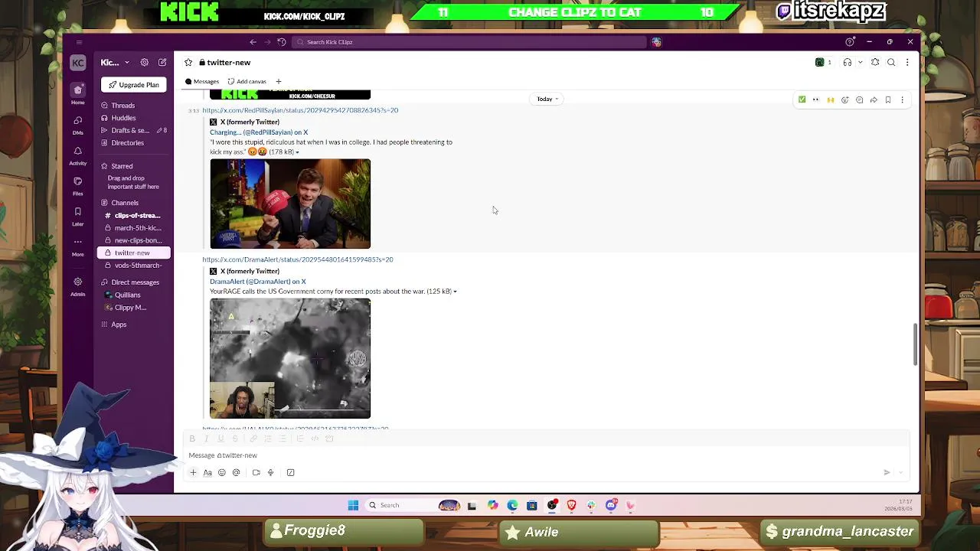The width and height of the screenshot is (980, 551).
Task: Start a new message with compose icon
Action: [162, 63]
